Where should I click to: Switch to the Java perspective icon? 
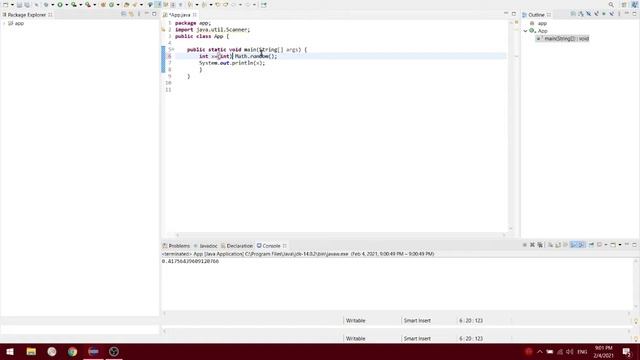pyautogui.click(x=634, y=4)
